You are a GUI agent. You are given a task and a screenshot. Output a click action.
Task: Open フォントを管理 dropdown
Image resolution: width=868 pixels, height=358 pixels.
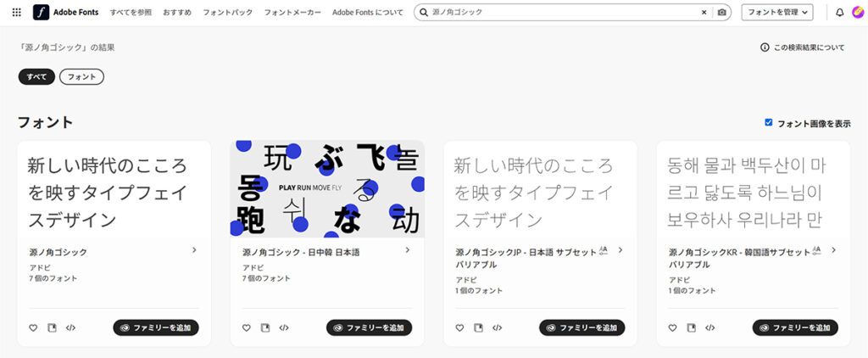tap(777, 12)
